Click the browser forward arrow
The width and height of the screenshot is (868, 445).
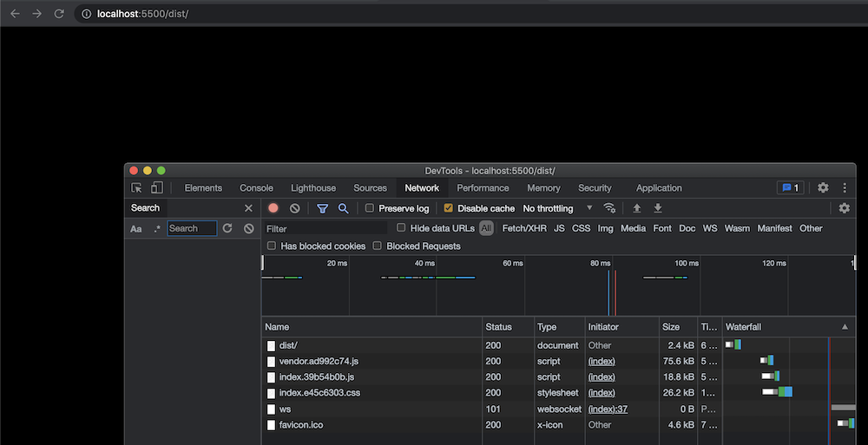(x=37, y=14)
